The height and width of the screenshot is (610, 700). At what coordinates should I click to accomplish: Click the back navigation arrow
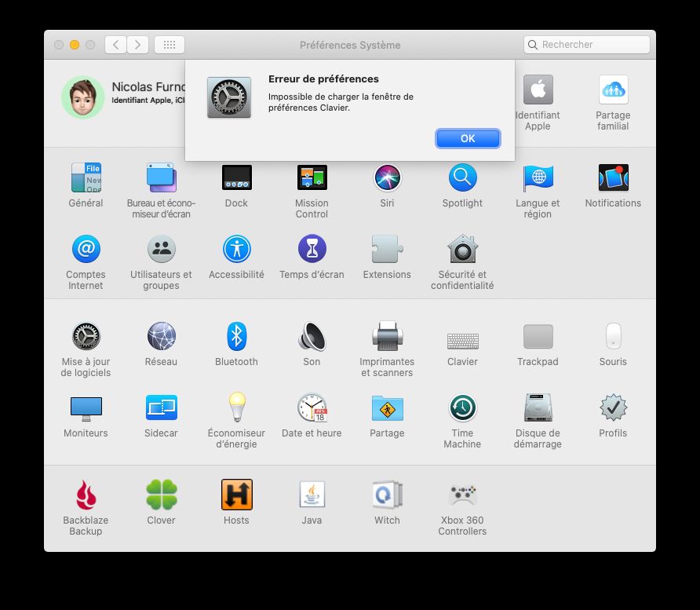[115, 45]
